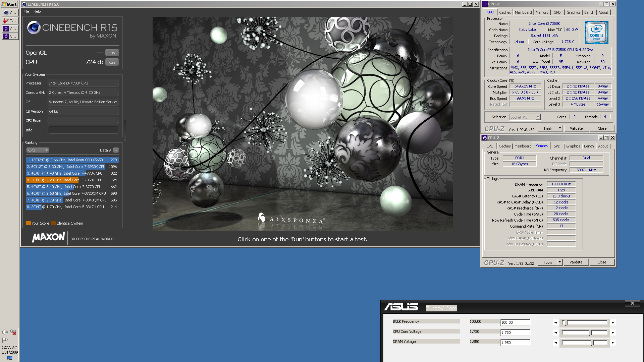Click the empty Info field in Your System
Screen dimensions: 644x362
83,130
